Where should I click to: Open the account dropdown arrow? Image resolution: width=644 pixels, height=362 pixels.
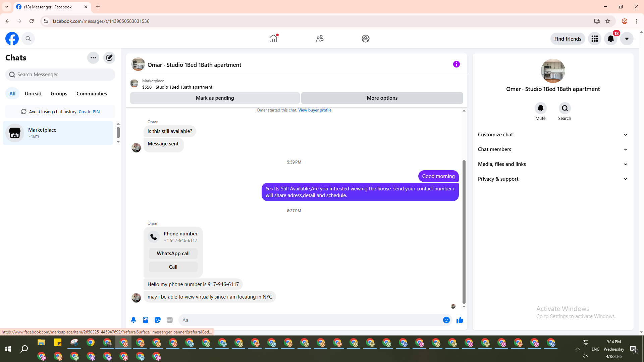tap(627, 39)
